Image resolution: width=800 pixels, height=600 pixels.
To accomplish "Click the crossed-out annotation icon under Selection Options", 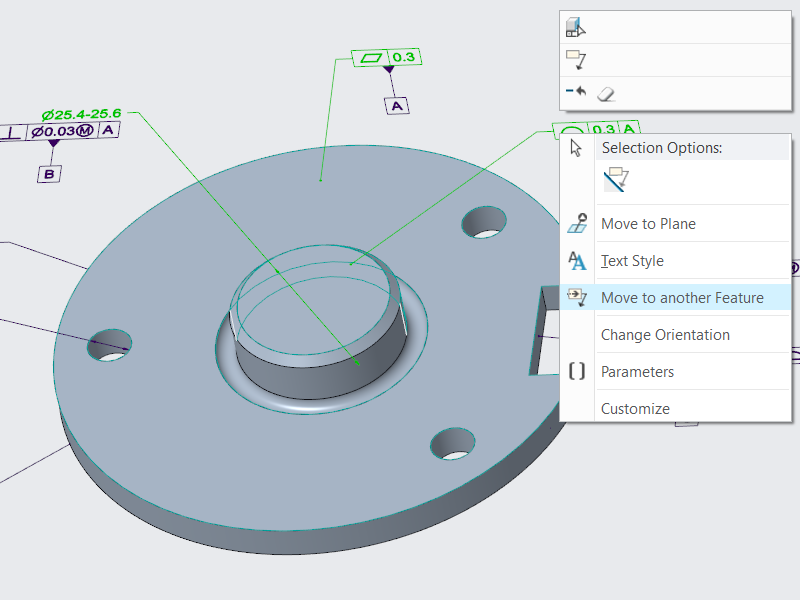I will [615, 180].
